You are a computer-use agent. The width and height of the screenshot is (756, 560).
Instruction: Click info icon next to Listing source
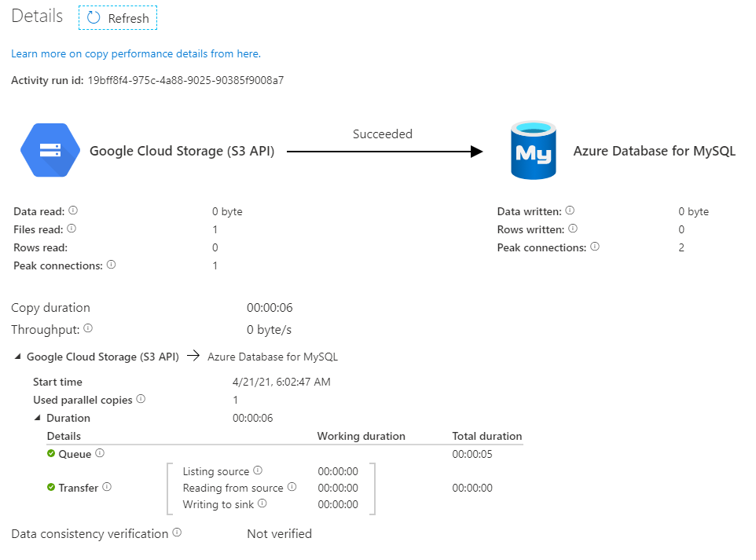[x=258, y=470]
